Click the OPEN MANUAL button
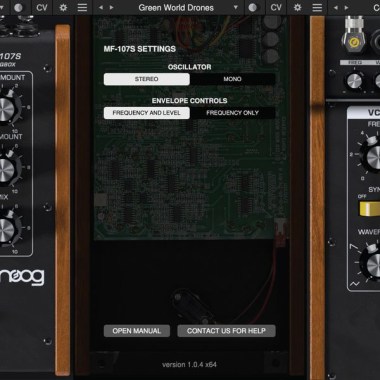The image size is (380, 380). coord(137,331)
